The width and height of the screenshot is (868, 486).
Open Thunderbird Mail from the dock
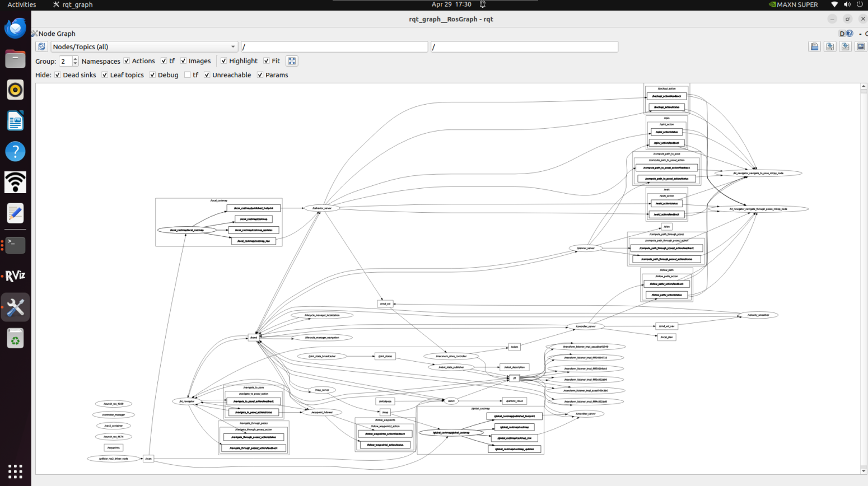tap(15, 28)
